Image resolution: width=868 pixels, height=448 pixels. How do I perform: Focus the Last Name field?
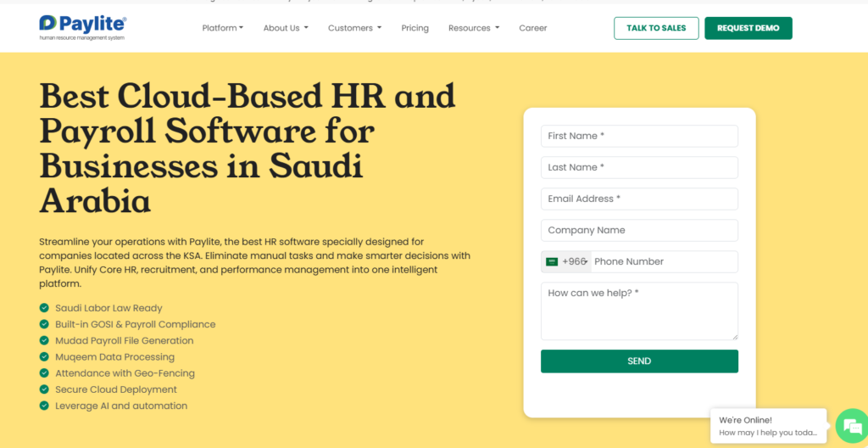[x=639, y=167]
